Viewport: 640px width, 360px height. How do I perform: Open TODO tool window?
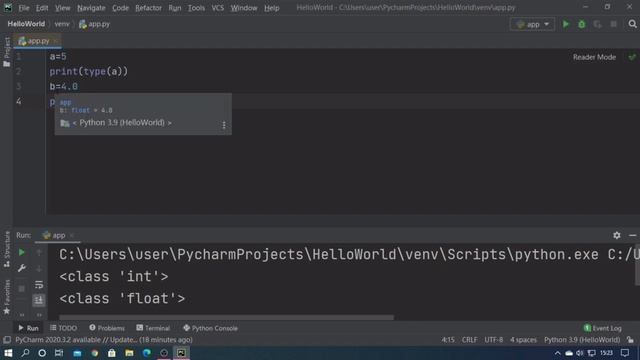(x=63, y=328)
